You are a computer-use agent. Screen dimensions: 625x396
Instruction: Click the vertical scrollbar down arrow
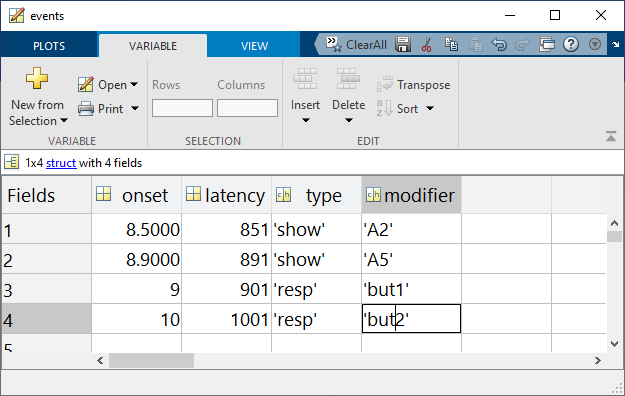[614, 343]
